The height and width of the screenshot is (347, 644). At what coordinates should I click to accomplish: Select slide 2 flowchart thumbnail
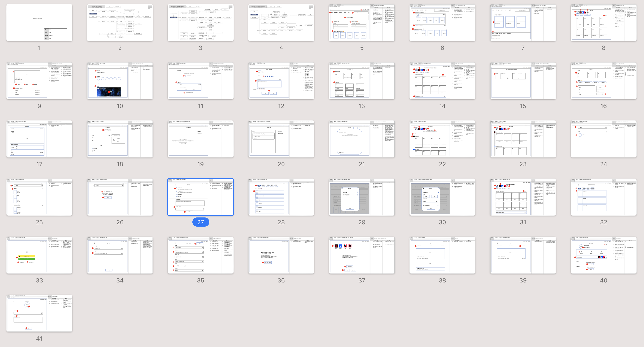pyautogui.click(x=120, y=22)
